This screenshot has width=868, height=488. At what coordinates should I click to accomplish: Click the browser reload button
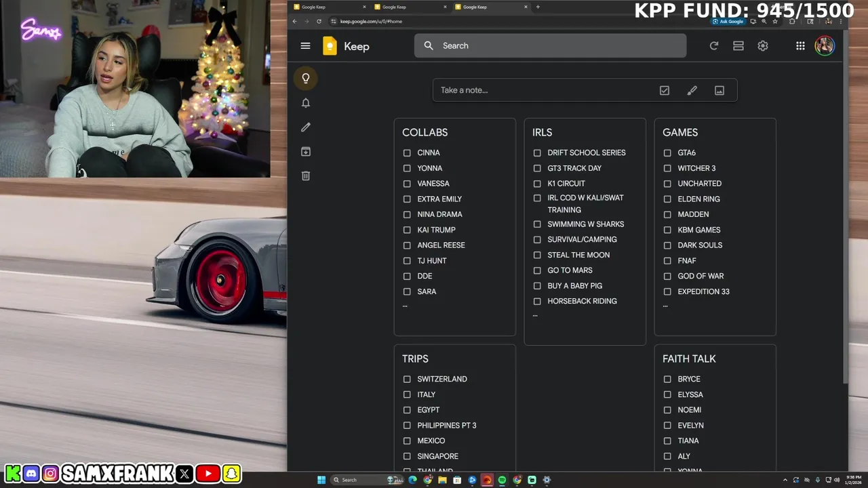pyautogui.click(x=319, y=21)
